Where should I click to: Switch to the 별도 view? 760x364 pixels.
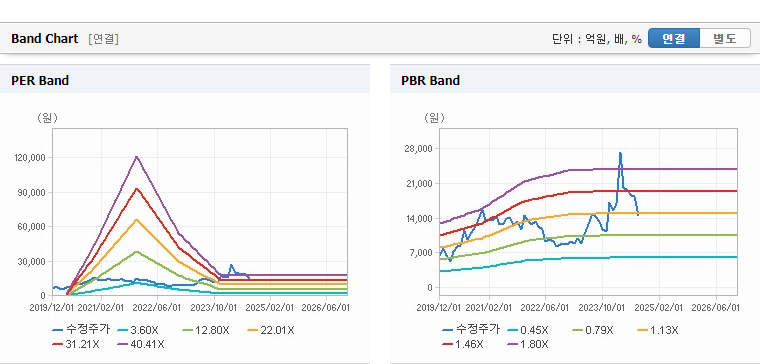[x=725, y=38]
